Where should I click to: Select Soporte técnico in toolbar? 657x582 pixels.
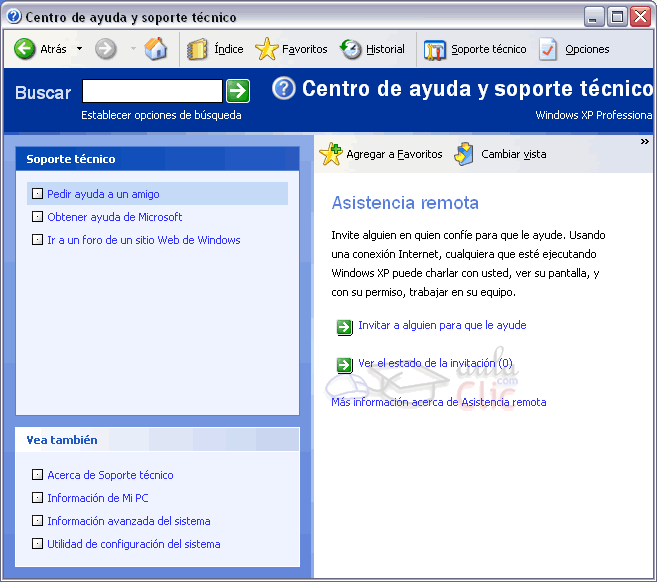(x=435, y=49)
